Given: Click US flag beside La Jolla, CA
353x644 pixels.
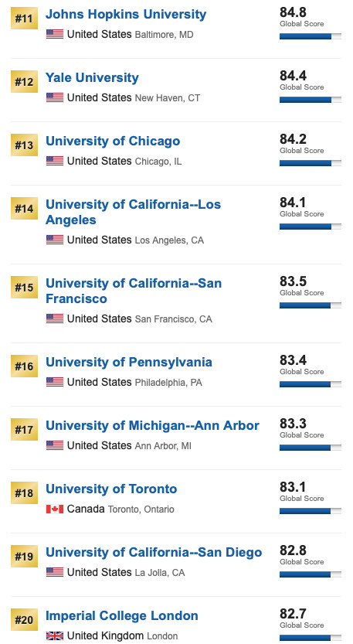Looking at the screenshot, I should coord(55,572).
